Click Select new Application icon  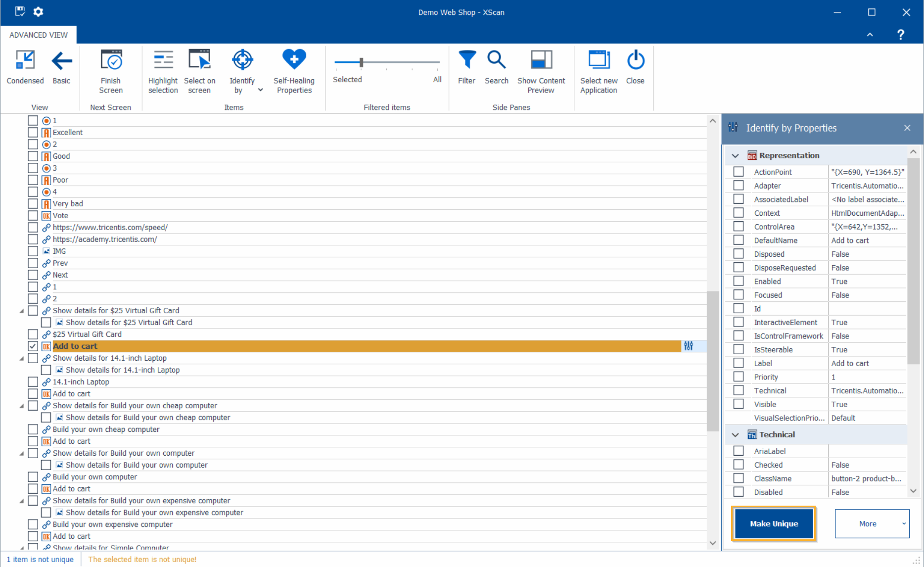click(x=599, y=61)
